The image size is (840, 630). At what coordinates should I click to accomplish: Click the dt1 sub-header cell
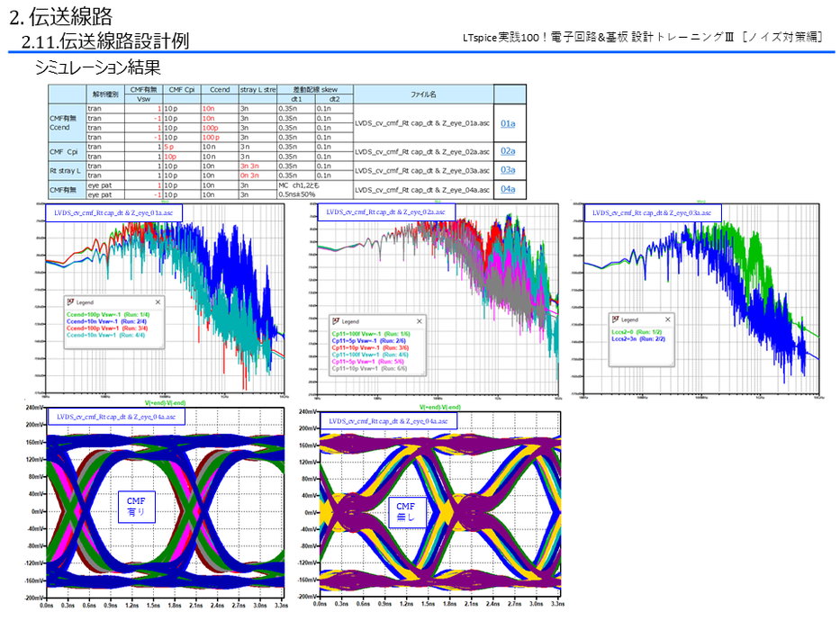click(296, 99)
